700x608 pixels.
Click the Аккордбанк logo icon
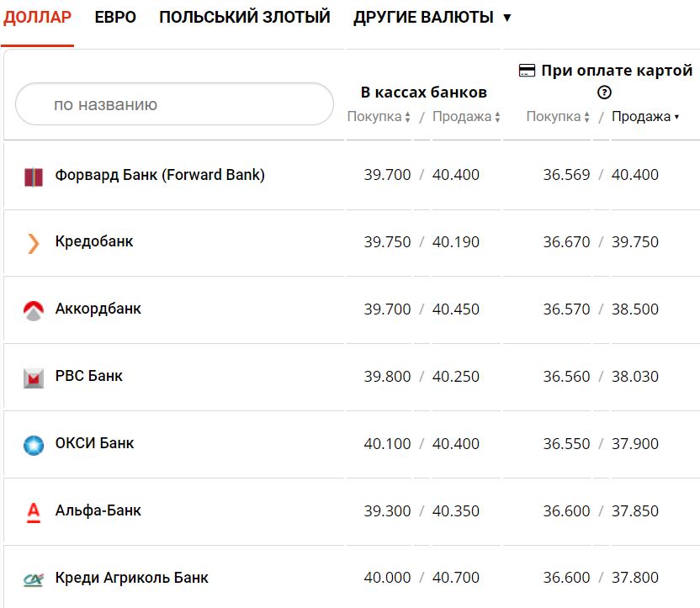pyautogui.click(x=32, y=309)
